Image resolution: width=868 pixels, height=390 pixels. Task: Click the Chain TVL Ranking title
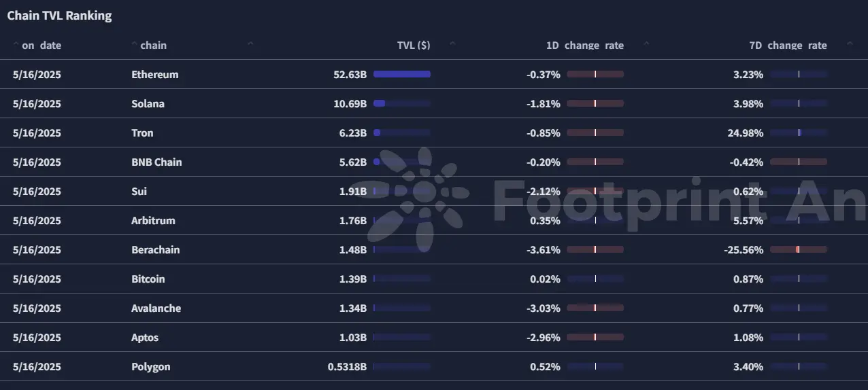(59, 16)
